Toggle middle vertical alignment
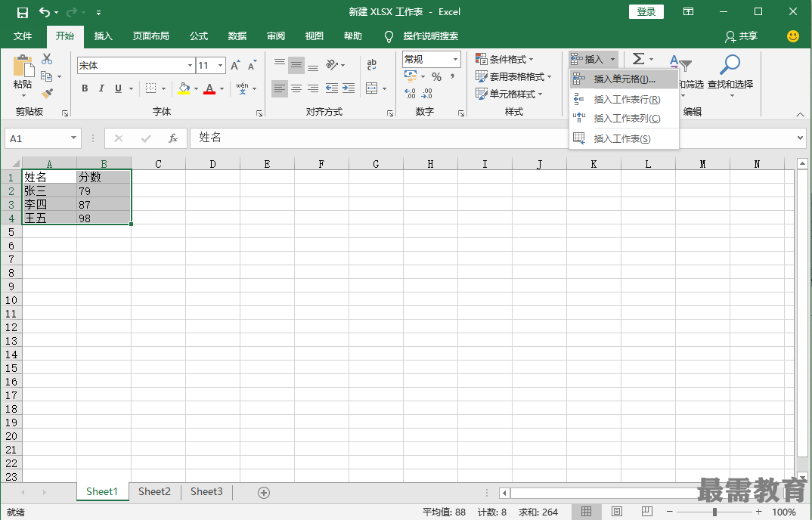Screen dimensions: 812x520 point(296,65)
